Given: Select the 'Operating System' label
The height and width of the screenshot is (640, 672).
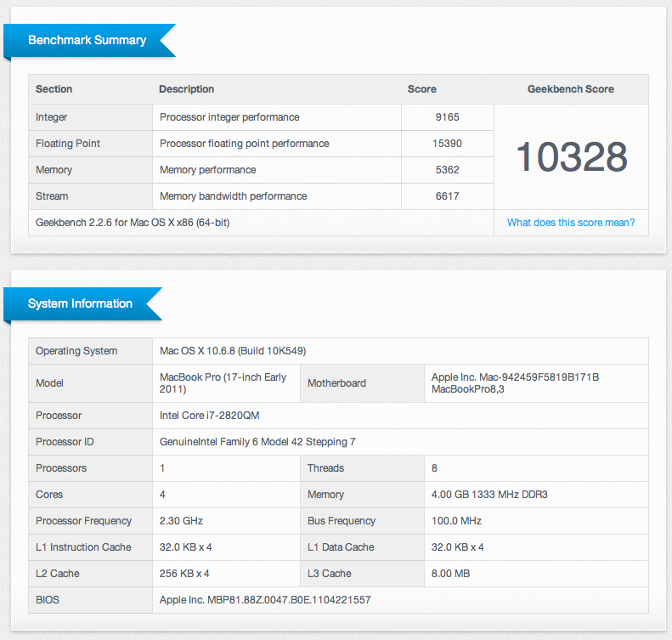Looking at the screenshot, I should (x=76, y=351).
